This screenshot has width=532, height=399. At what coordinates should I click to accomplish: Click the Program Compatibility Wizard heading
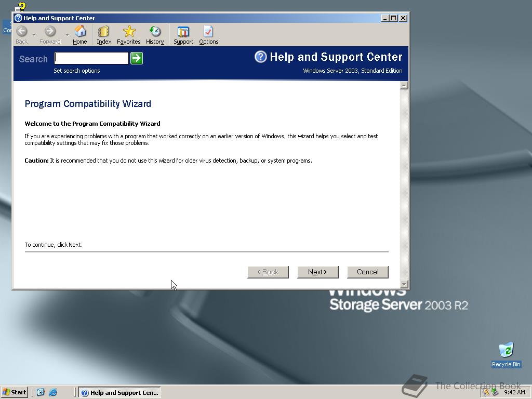(88, 104)
